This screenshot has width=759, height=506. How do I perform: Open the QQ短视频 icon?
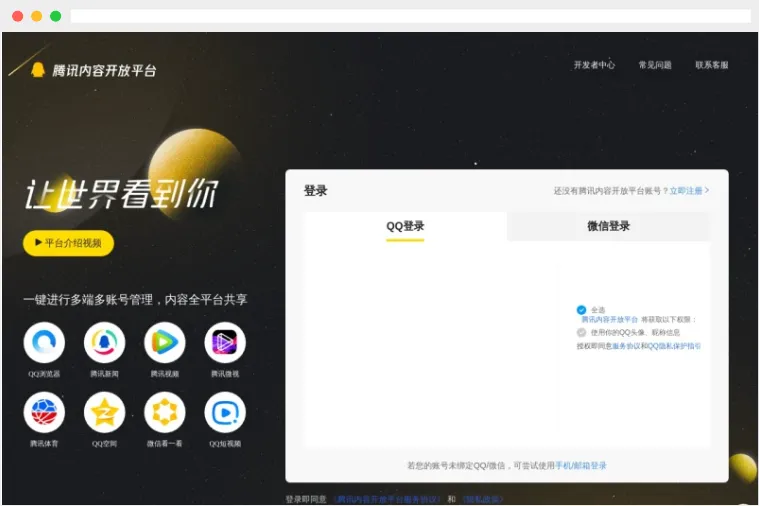225,413
